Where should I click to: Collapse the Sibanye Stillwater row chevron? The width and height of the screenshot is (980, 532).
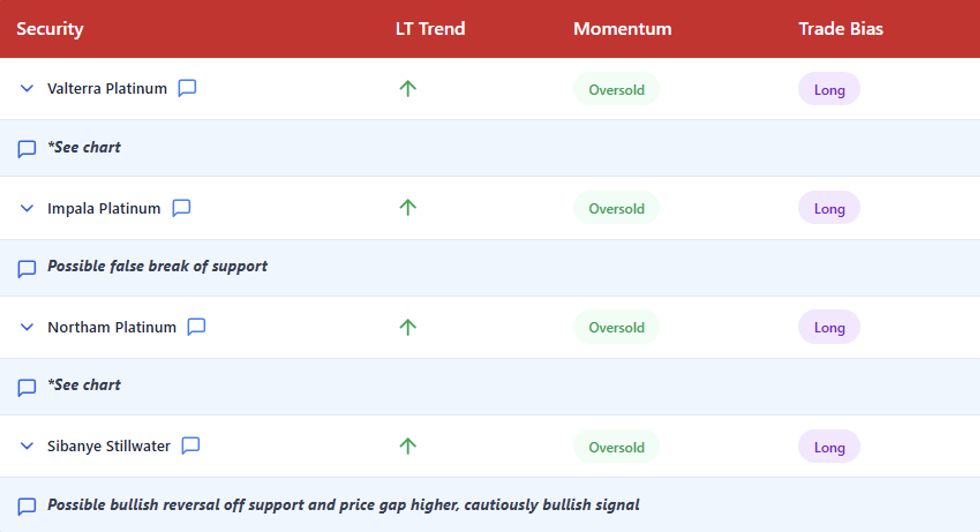[x=27, y=446]
